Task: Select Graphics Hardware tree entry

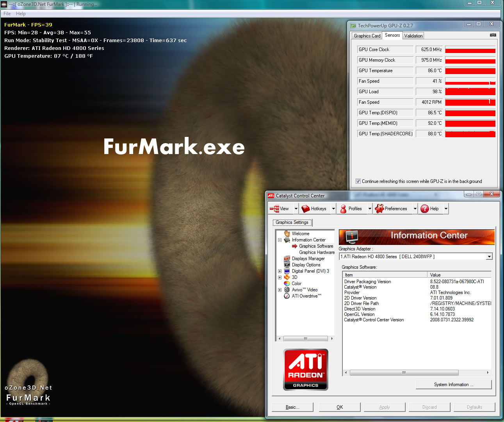Action: coord(317,252)
